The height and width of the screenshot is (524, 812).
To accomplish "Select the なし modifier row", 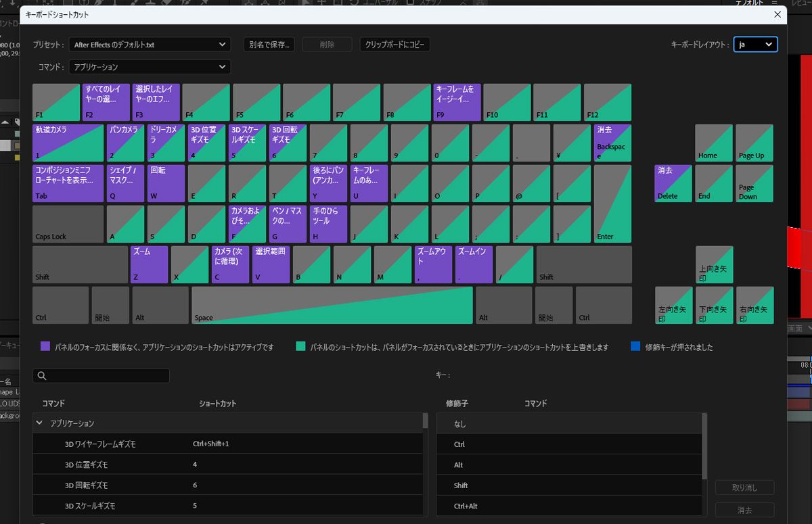I will 569,424.
